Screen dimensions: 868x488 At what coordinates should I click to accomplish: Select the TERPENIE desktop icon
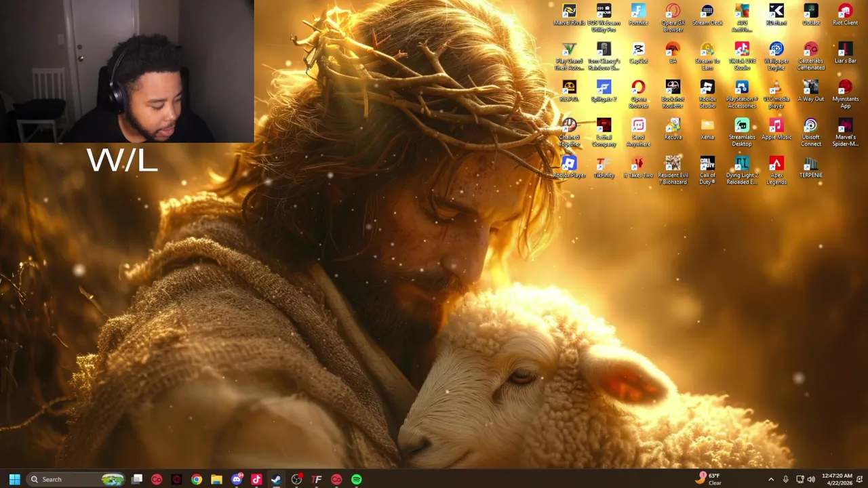tap(811, 167)
